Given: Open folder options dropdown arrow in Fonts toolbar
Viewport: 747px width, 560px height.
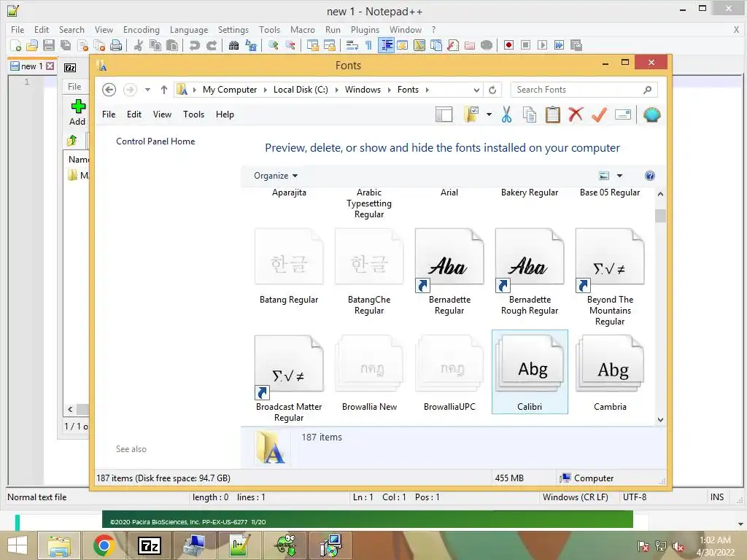Looking at the screenshot, I should point(489,114).
